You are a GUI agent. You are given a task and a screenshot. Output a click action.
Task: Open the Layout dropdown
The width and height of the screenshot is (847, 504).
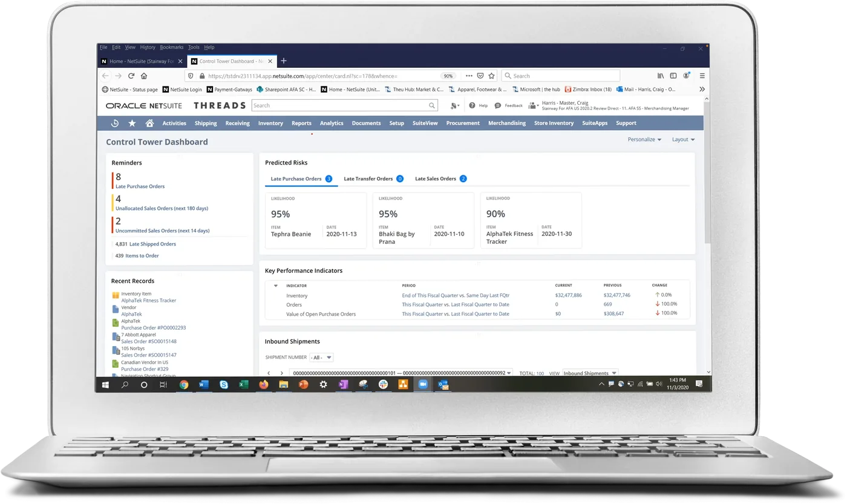683,139
